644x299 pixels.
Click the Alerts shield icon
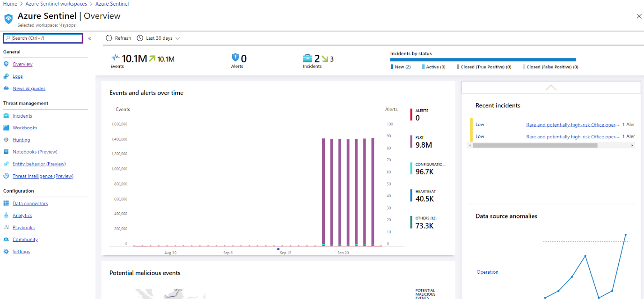[x=235, y=58]
